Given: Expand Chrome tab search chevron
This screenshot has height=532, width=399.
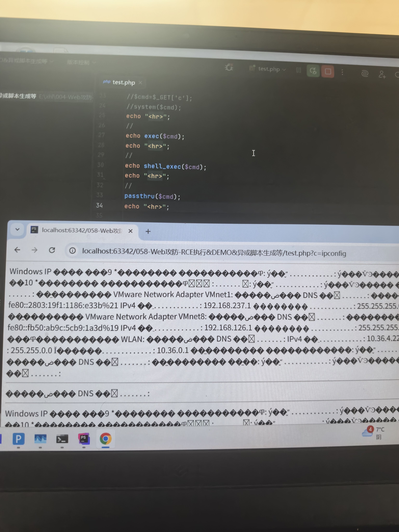Looking at the screenshot, I should [17, 229].
